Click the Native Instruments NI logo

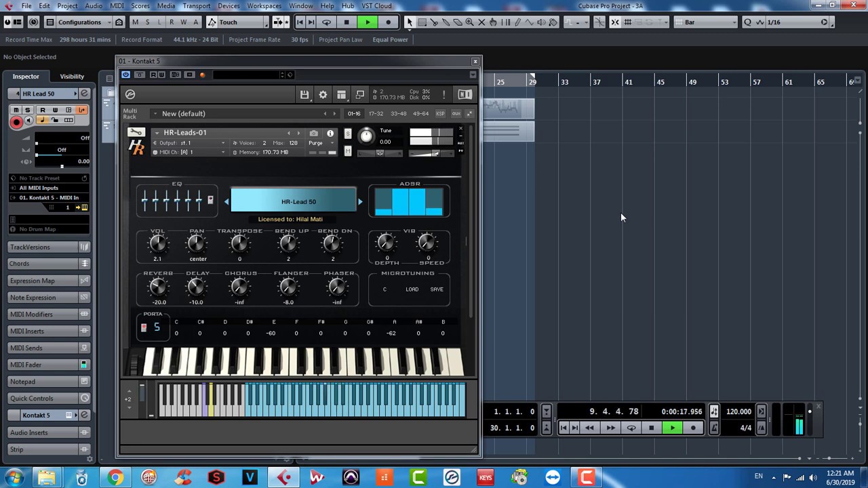465,95
